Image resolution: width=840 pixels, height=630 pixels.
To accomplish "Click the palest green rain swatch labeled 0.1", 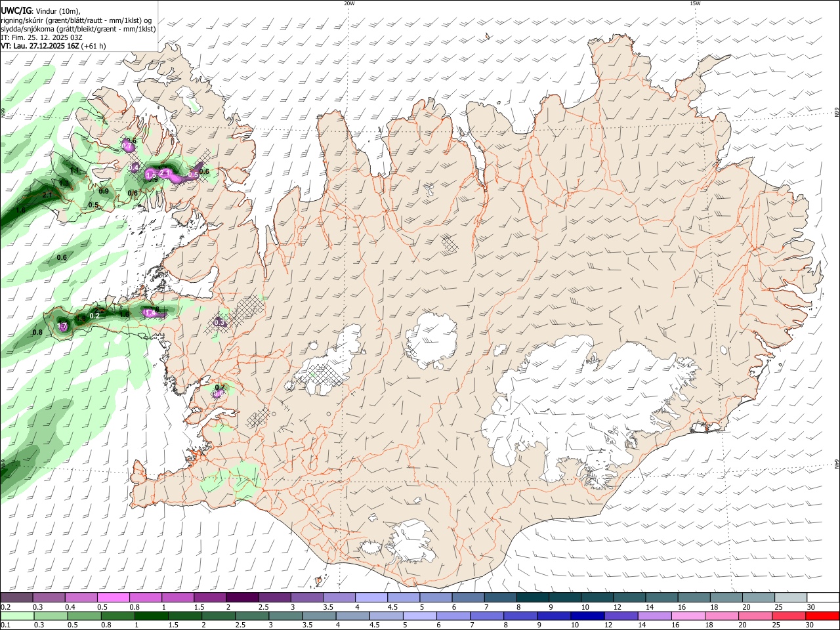I will click(16, 616).
